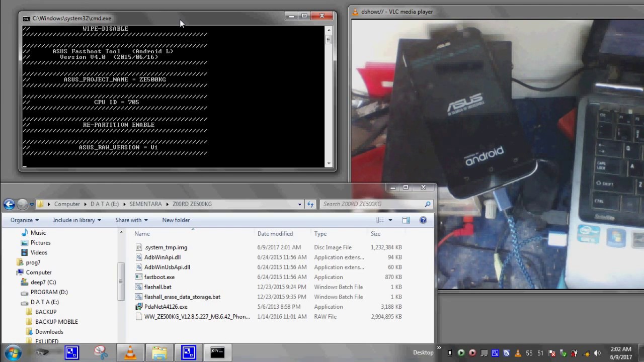Open Explorer Help question mark icon
This screenshot has height=362, width=644.
[x=423, y=220]
